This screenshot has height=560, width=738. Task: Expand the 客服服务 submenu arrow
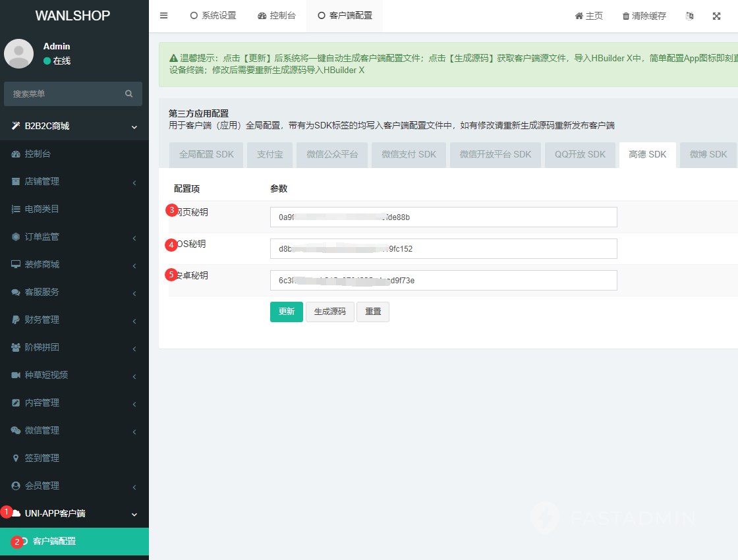tap(134, 294)
